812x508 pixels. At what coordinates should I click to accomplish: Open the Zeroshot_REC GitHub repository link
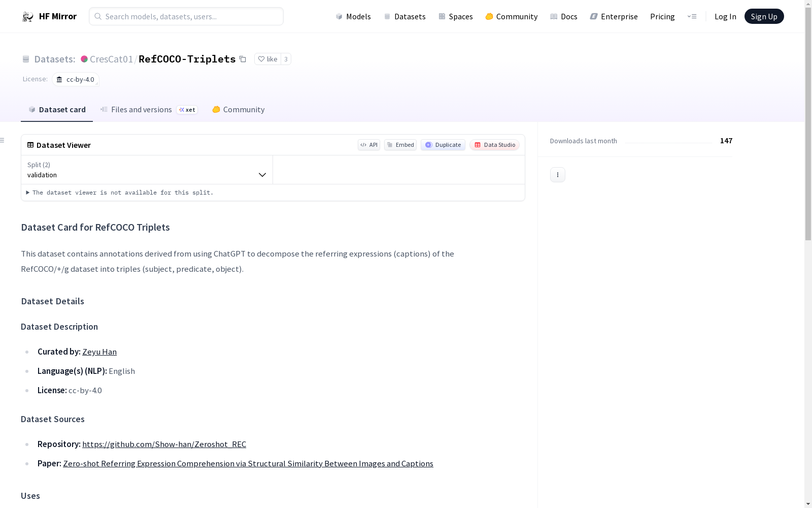(x=164, y=444)
